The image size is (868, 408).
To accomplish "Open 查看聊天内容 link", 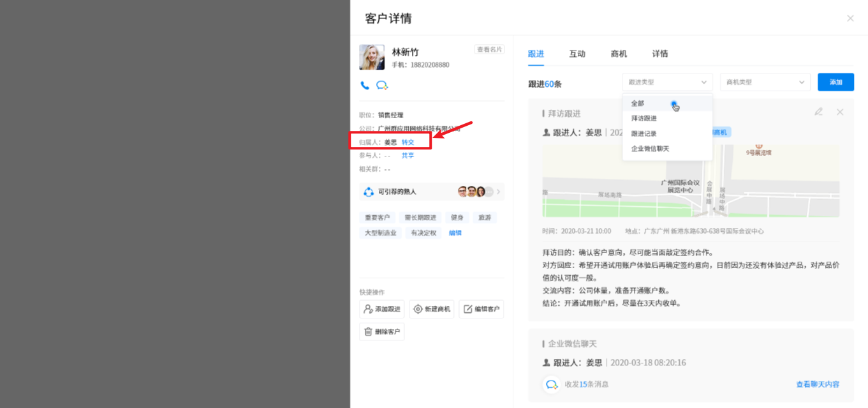I will click(x=818, y=384).
